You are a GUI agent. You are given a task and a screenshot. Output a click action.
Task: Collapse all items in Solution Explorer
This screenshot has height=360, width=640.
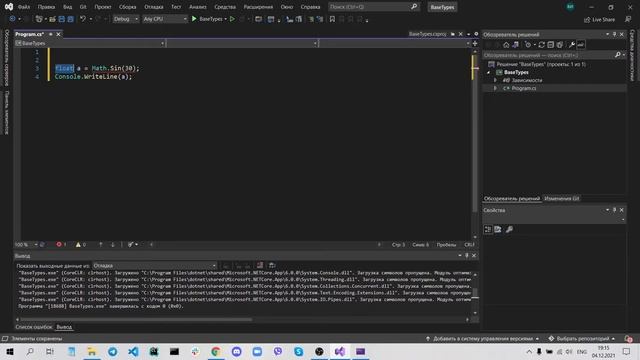[x=551, y=44]
